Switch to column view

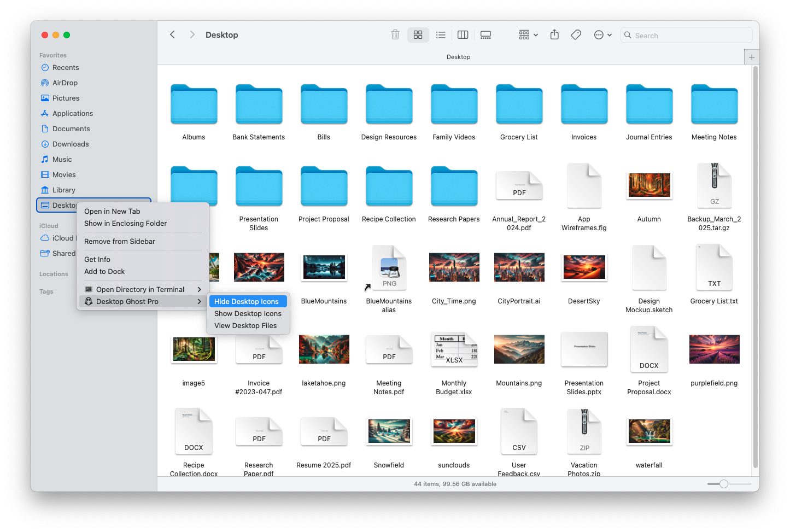[x=463, y=35]
